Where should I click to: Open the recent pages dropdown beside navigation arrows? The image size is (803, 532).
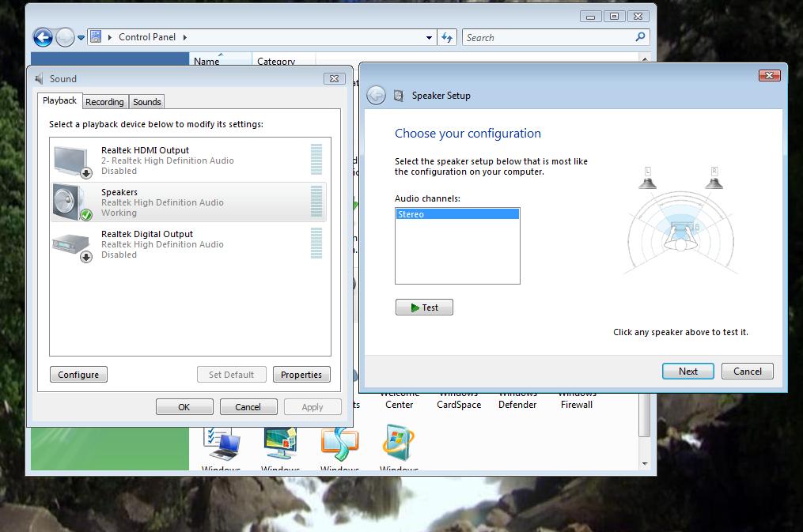81,38
